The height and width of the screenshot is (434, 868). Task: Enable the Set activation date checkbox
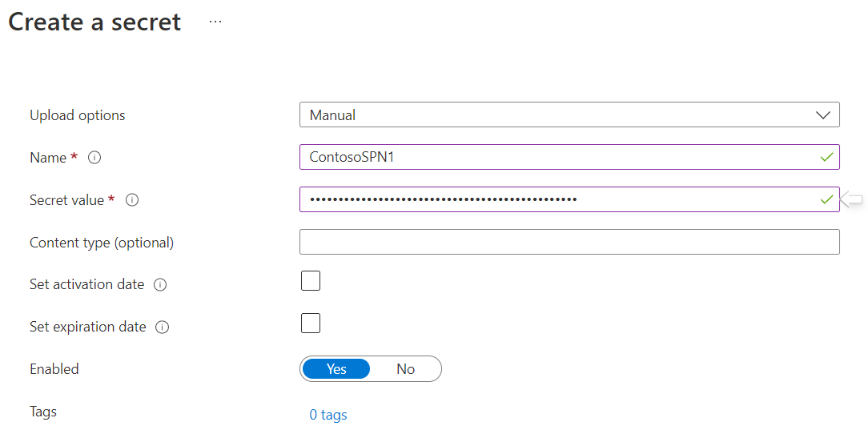click(x=311, y=281)
